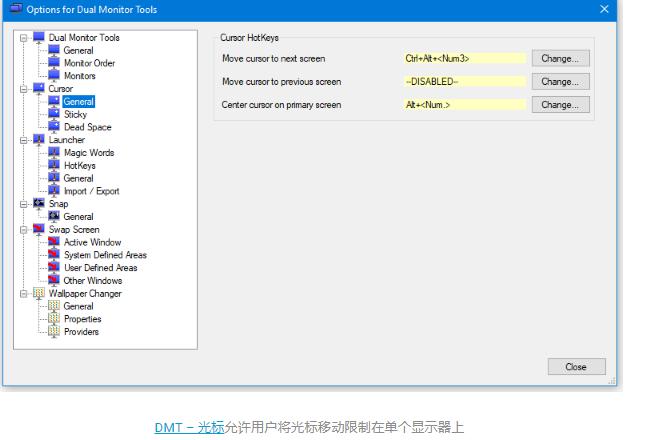The image size is (653, 440).
Task: Click the Snap category icon
Action: click(x=39, y=204)
